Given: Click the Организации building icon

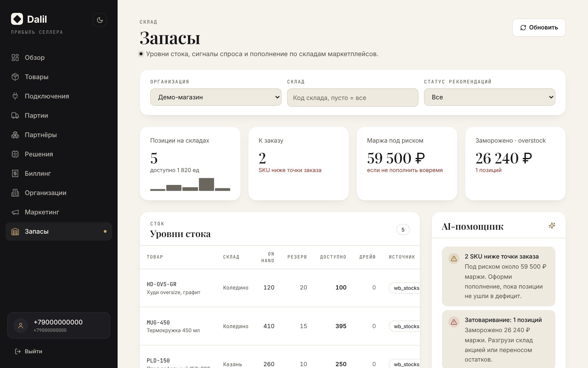Looking at the screenshot, I should pos(15,193).
